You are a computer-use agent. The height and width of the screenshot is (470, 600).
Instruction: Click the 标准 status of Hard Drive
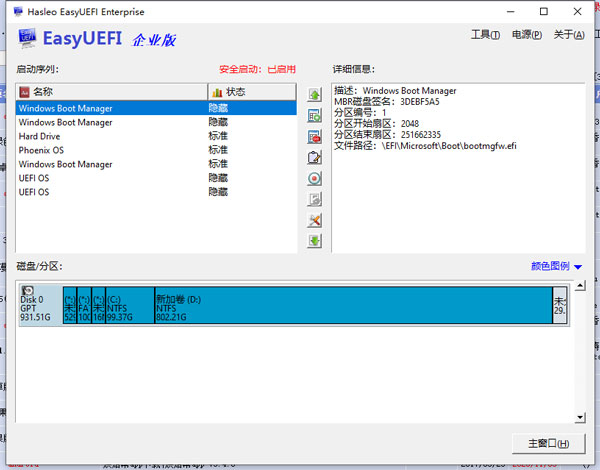pyautogui.click(x=218, y=136)
